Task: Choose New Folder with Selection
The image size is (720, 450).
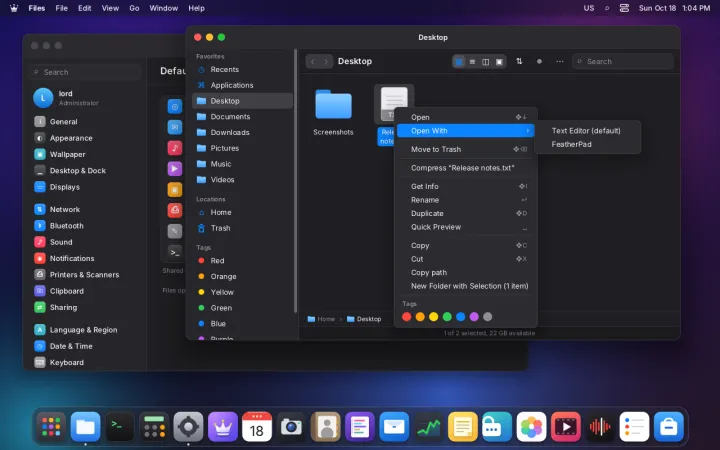Action: [x=466, y=286]
